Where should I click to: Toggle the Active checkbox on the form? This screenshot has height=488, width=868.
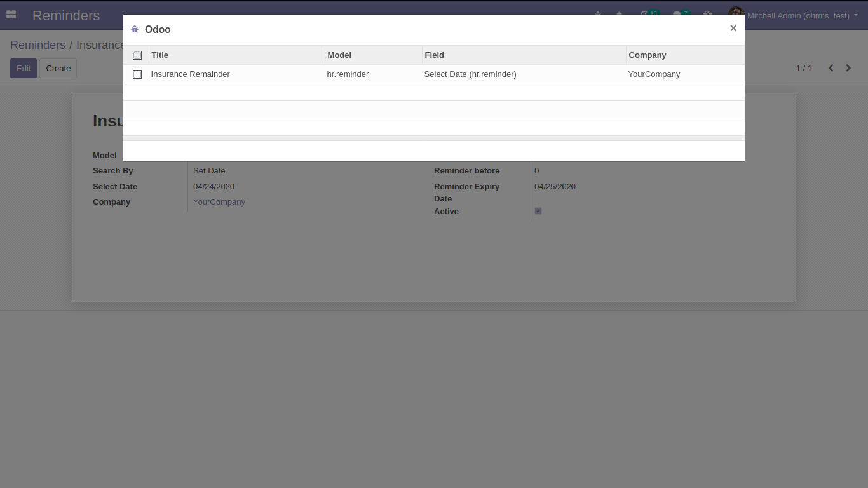coord(538,211)
